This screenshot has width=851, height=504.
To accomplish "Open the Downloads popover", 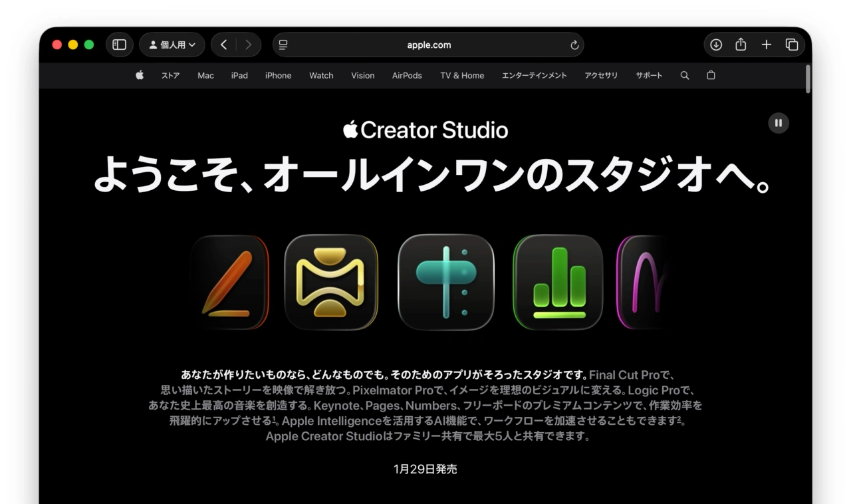I will [x=715, y=44].
